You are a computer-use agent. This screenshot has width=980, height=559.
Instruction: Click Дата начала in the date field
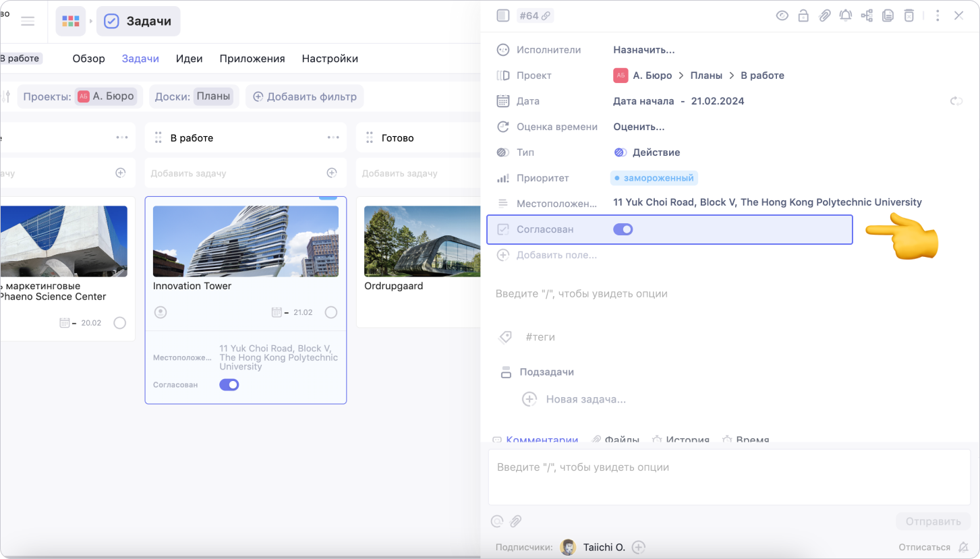pyautogui.click(x=643, y=101)
